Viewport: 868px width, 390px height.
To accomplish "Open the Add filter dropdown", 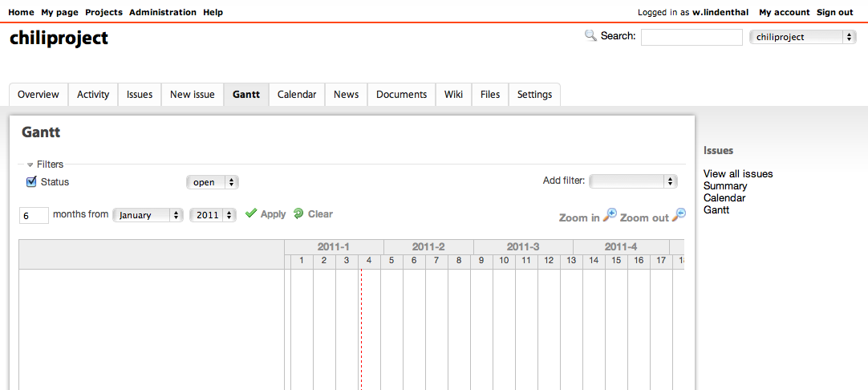I will click(x=633, y=181).
